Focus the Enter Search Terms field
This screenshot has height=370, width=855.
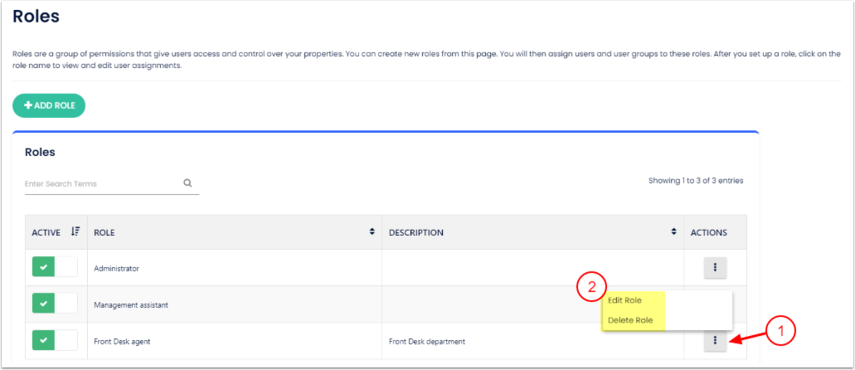pyautogui.click(x=103, y=184)
